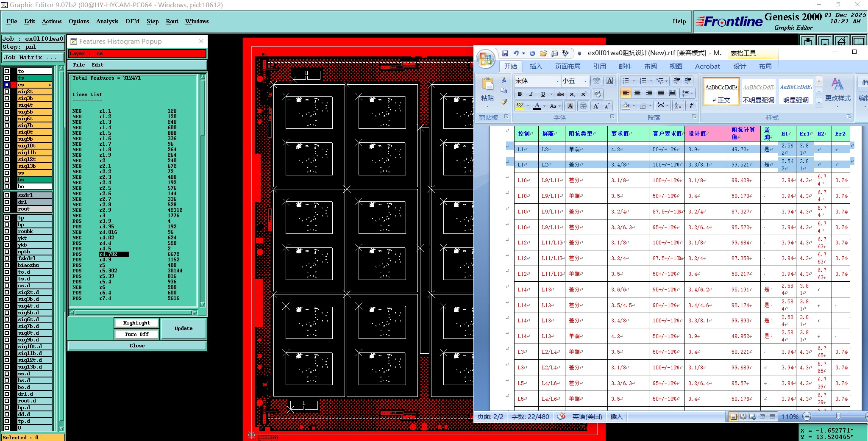Toggle checkbox for layer 'bs'
Viewport: 868px width, 441px height.
[x=7, y=180]
